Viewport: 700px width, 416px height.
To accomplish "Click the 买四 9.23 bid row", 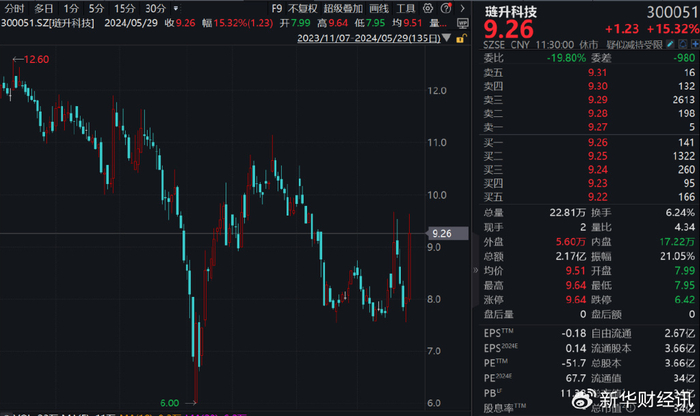I will click(x=589, y=183).
